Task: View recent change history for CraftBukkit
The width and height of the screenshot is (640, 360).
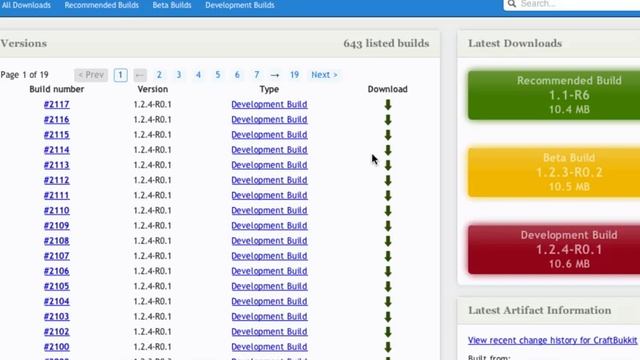Action: (552, 340)
